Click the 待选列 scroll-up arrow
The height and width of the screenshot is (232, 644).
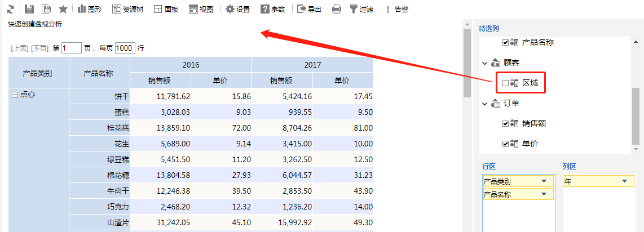pos(636,42)
